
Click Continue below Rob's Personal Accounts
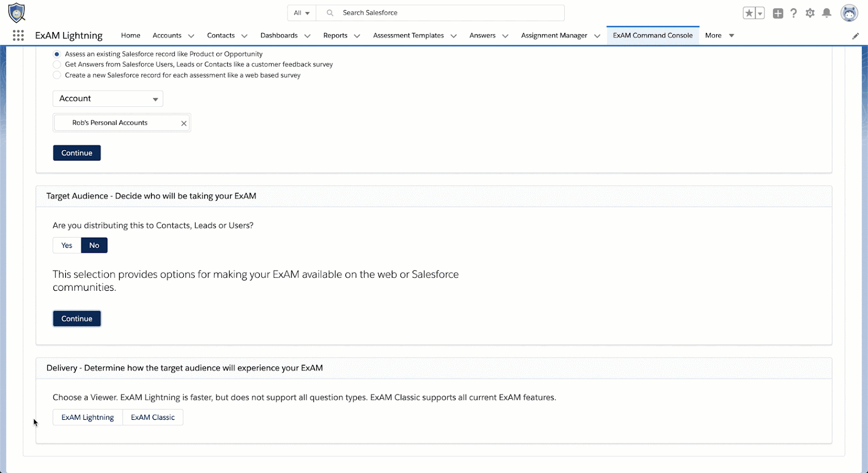tap(77, 153)
